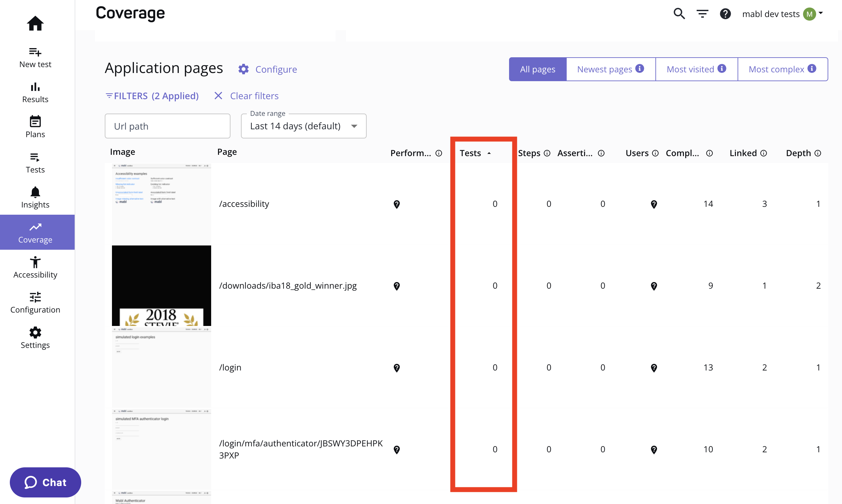Open the mabl dev tests workspace dropdown
Viewport: 842px width, 504px height.
pyautogui.click(x=782, y=14)
